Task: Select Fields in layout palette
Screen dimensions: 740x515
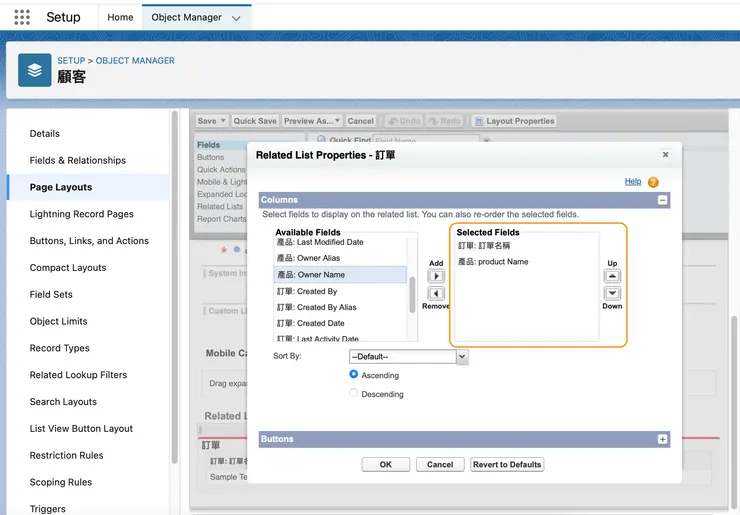Action: click(209, 145)
